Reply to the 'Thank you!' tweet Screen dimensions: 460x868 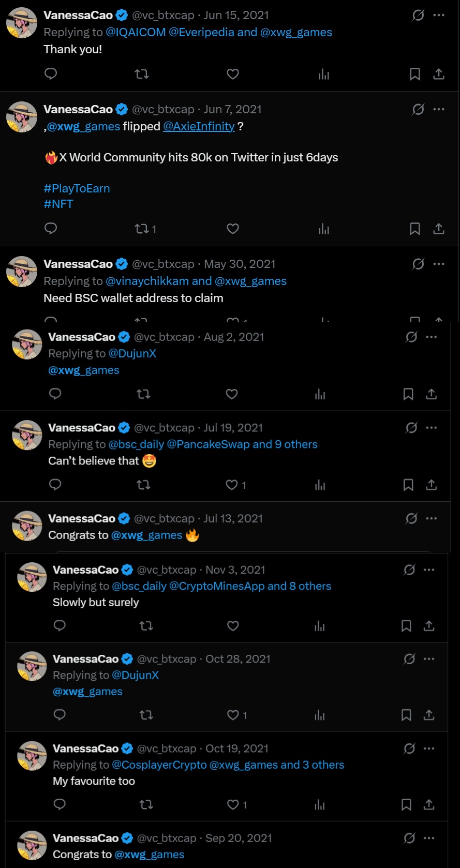tap(51, 74)
